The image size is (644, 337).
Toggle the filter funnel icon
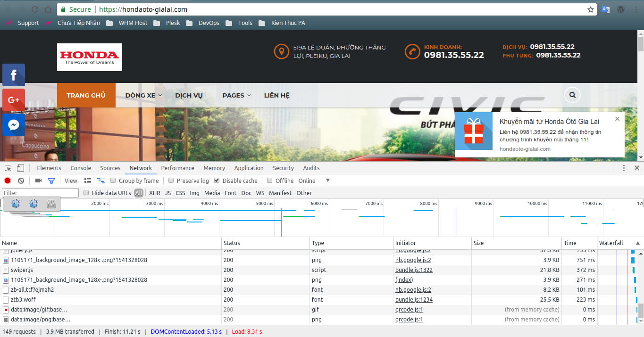(x=51, y=181)
